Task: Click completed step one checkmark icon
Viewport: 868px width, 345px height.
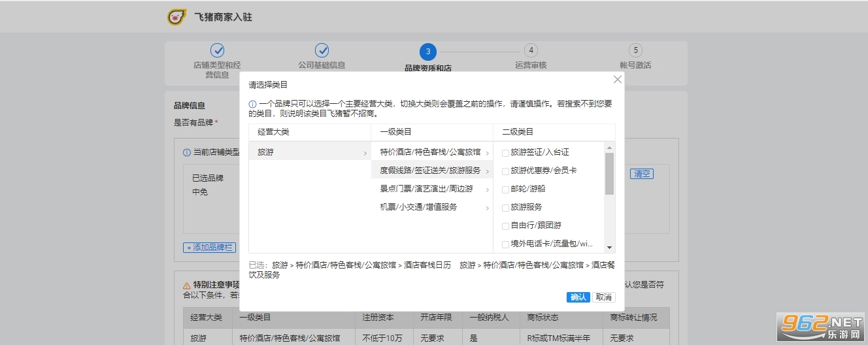Action: click(x=217, y=50)
